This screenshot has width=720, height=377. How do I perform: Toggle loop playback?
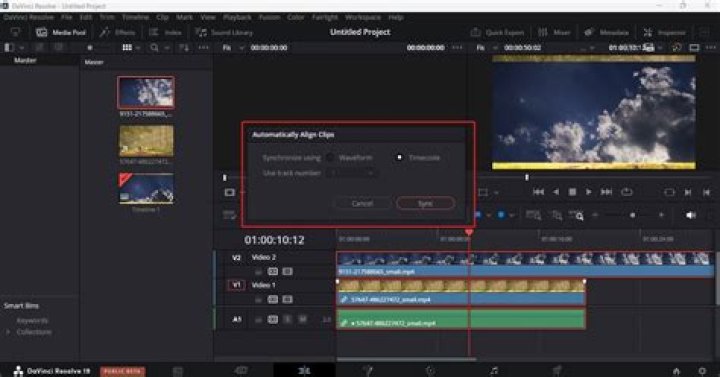pyautogui.click(x=627, y=192)
